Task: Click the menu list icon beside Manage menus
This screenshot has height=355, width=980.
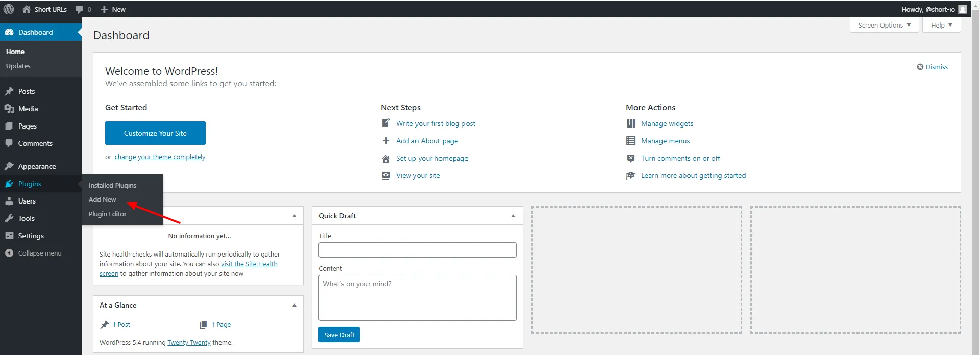Action: coord(631,141)
